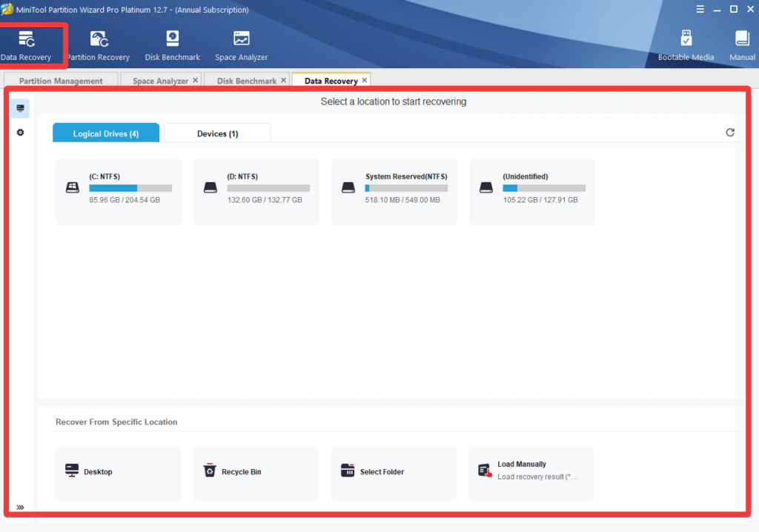Click the 85.96 GB / 204.54 GB text
Image resolution: width=759 pixels, height=532 pixels.
click(125, 200)
